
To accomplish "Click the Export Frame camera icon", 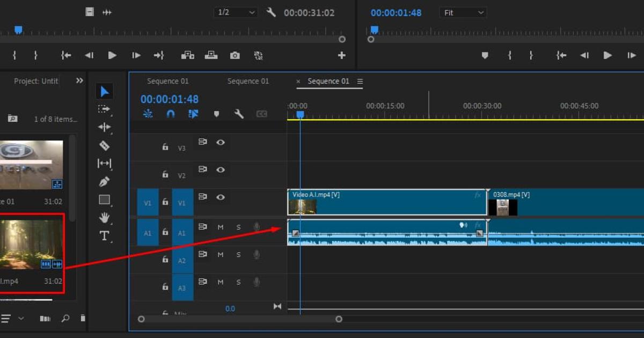I will coord(235,55).
